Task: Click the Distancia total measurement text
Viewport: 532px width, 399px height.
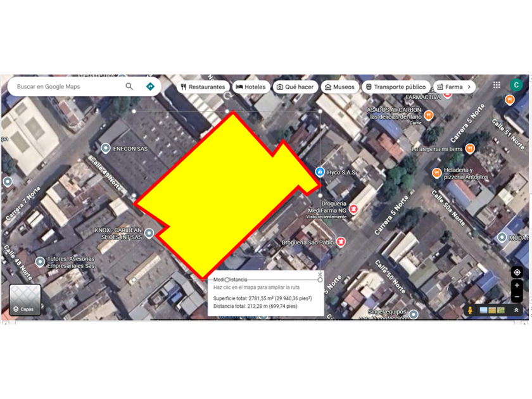Action: tap(255, 306)
